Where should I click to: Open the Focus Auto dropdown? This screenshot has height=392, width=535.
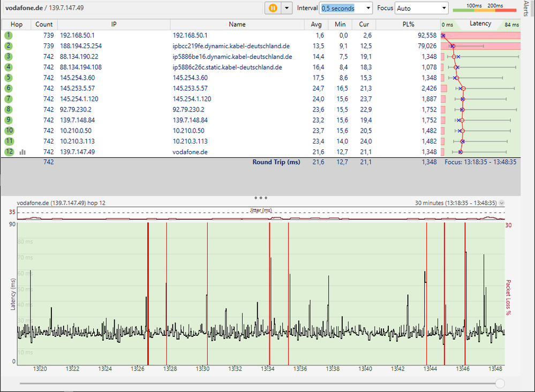click(421, 8)
